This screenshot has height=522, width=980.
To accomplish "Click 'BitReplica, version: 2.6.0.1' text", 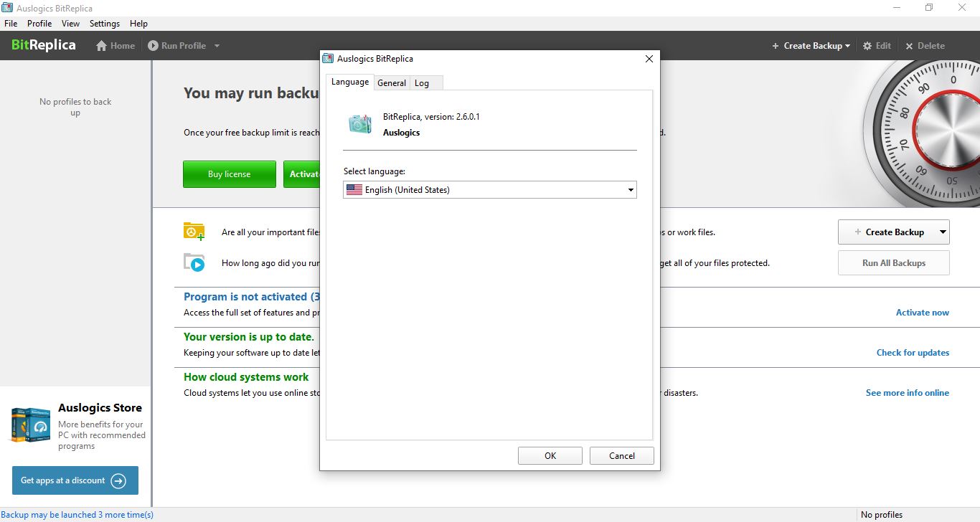I will (431, 117).
